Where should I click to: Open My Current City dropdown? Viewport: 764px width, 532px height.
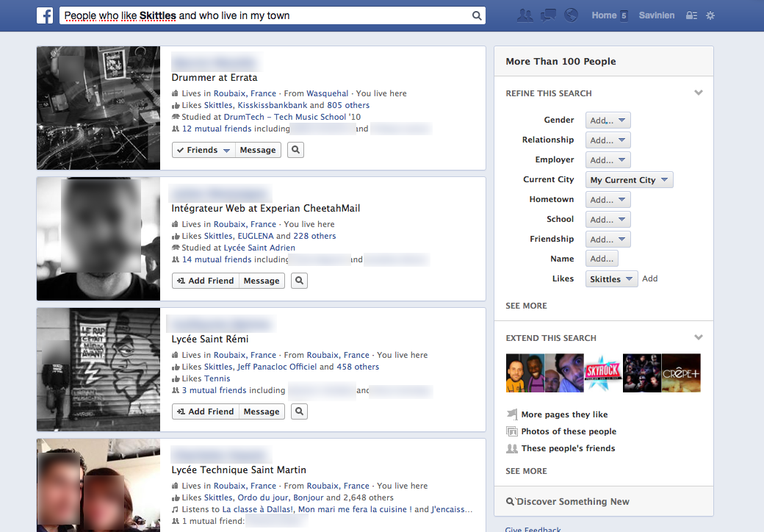tap(629, 180)
